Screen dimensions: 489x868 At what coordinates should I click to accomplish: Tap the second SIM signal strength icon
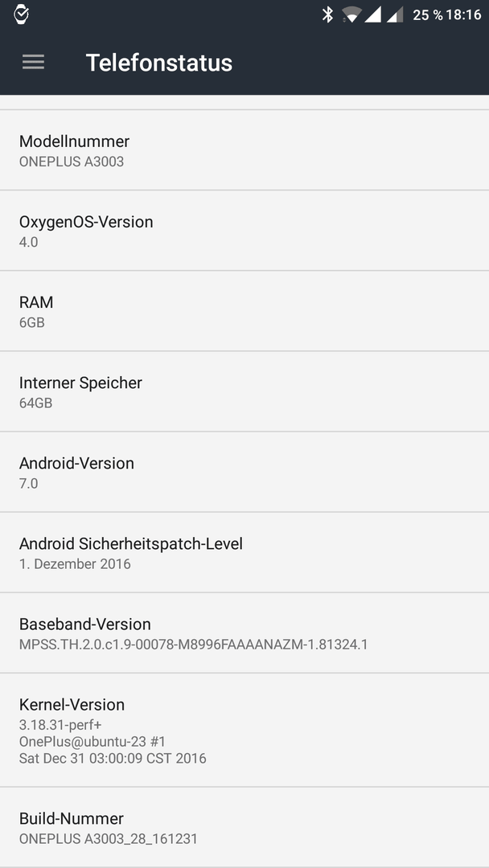[x=394, y=15]
